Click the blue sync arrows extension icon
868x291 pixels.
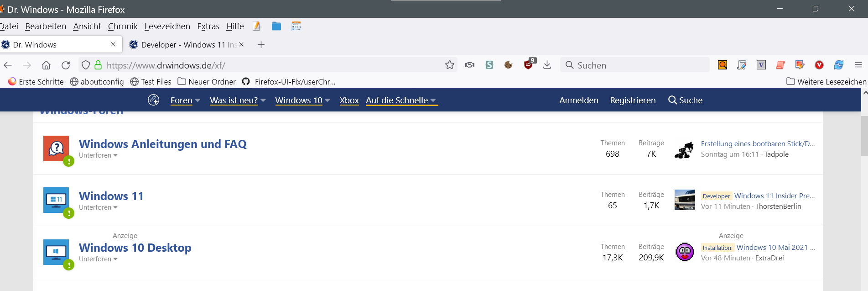click(839, 65)
